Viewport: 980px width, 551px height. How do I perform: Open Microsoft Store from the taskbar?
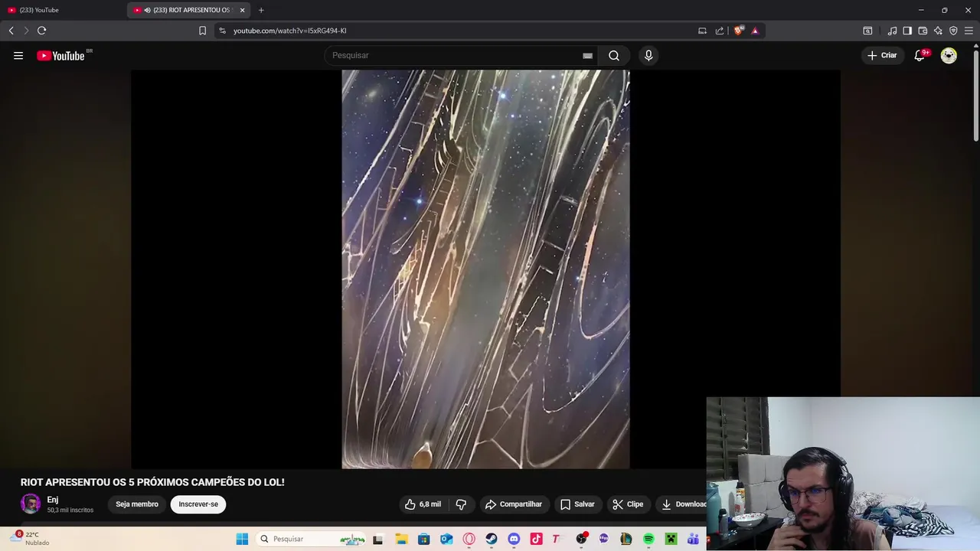coord(424,539)
